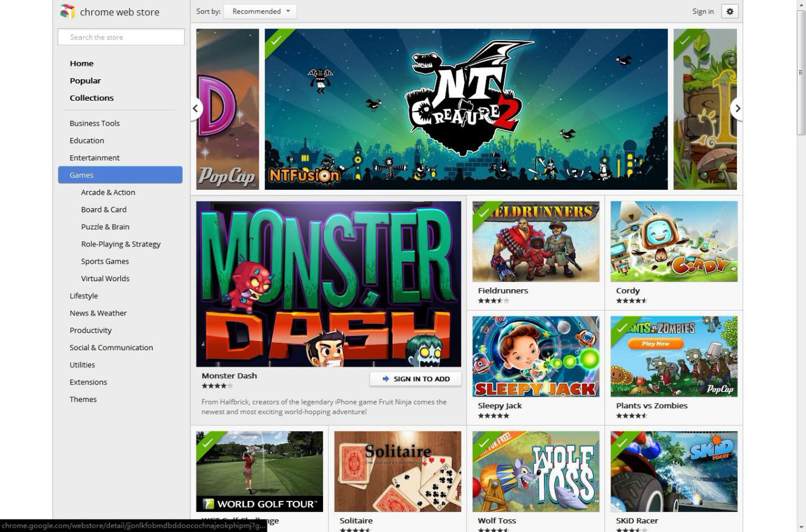Image resolution: width=806 pixels, height=532 pixels.
Task: Open the SKiD Racer game thumbnail
Action: (674, 472)
